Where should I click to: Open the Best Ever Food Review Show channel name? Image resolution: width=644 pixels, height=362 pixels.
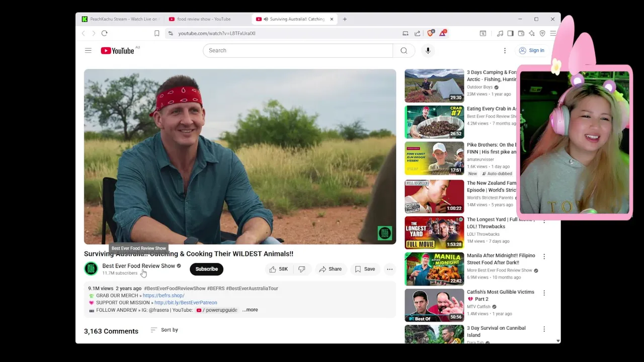point(138,266)
